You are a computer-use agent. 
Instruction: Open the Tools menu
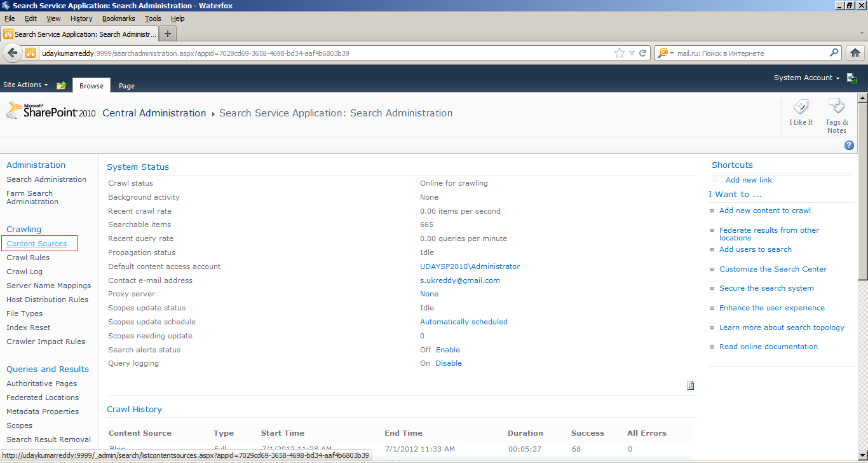[153, 18]
